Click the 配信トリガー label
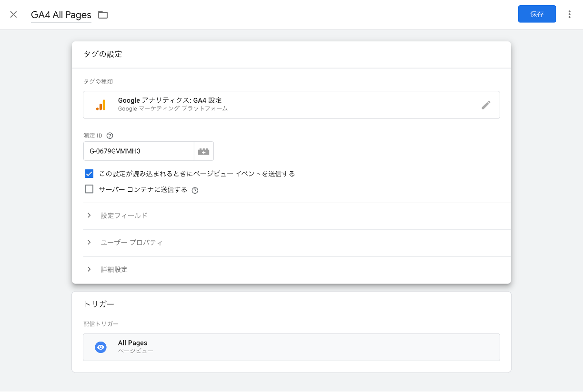This screenshot has width=583, height=392. coord(101,324)
